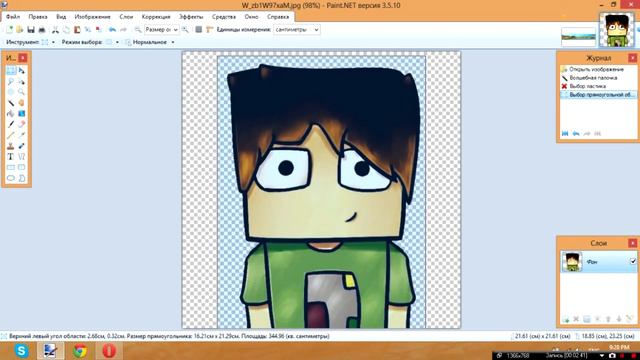Open the Эффекты menu
The height and width of the screenshot is (360, 640).
pos(191,17)
